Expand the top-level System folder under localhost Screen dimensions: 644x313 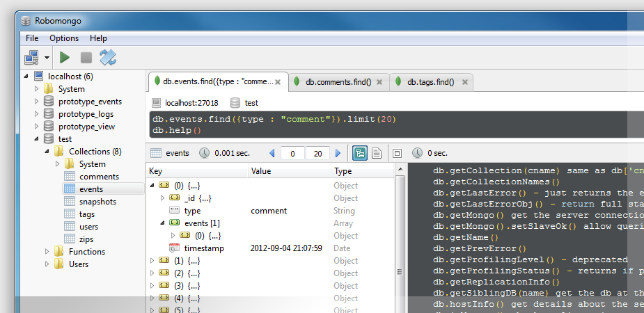pyautogui.click(x=37, y=88)
